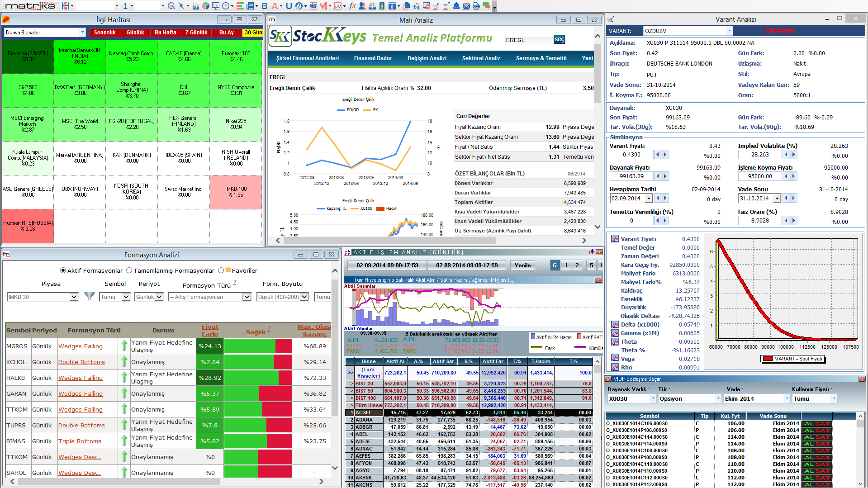Viewport: 868px width, 488px height.
Task: Click the alarm bell toolbar icon
Action: 456,6
